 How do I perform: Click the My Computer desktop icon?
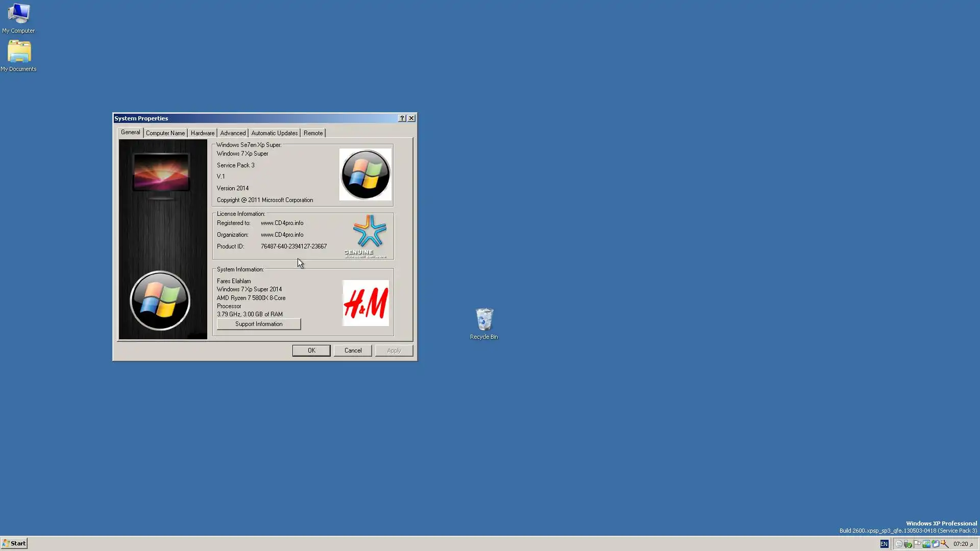[18, 17]
